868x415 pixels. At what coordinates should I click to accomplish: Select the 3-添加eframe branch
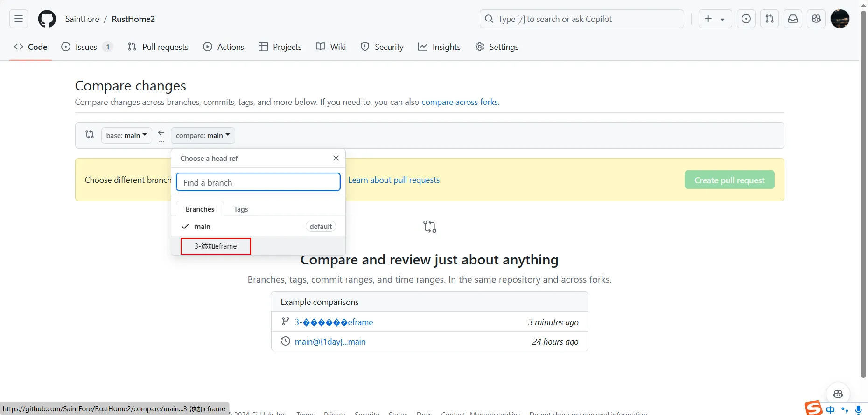[x=216, y=246]
